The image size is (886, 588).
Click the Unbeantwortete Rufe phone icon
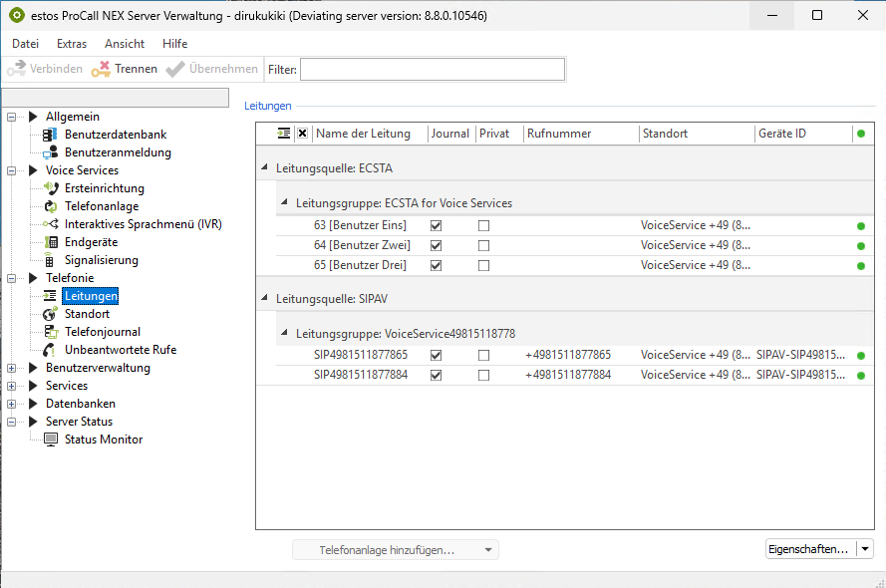coord(51,350)
